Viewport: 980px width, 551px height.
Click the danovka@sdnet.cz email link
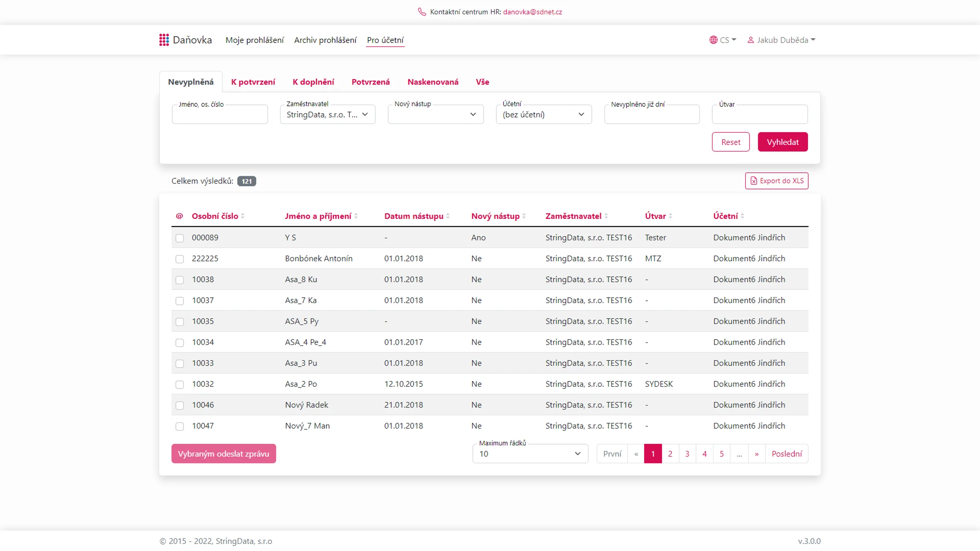(532, 12)
